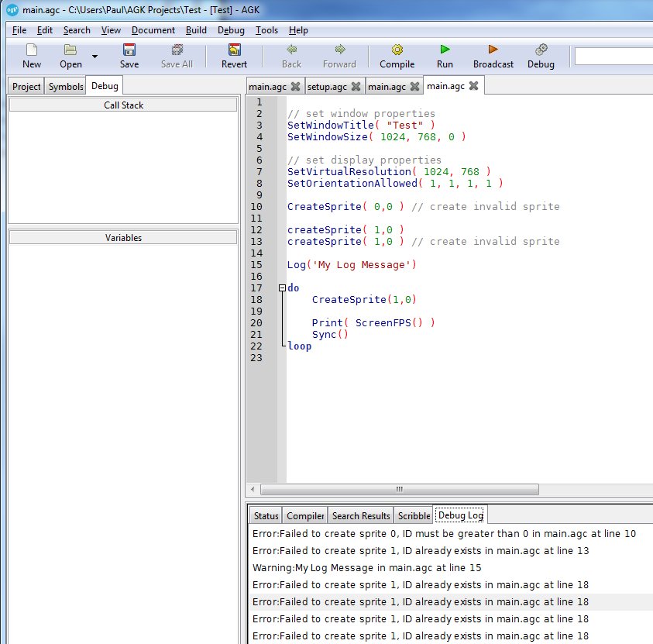
Task: Compile the current project
Action: (x=397, y=56)
